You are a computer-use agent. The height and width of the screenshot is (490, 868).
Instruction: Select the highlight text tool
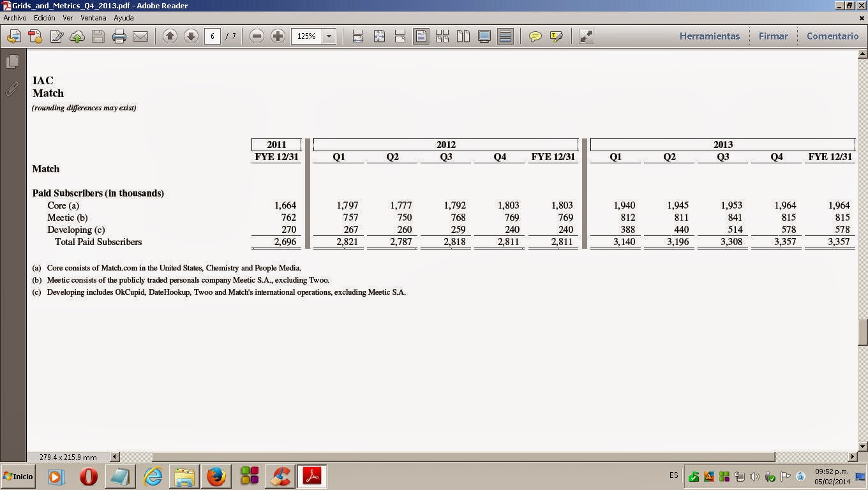[x=557, y=36]
